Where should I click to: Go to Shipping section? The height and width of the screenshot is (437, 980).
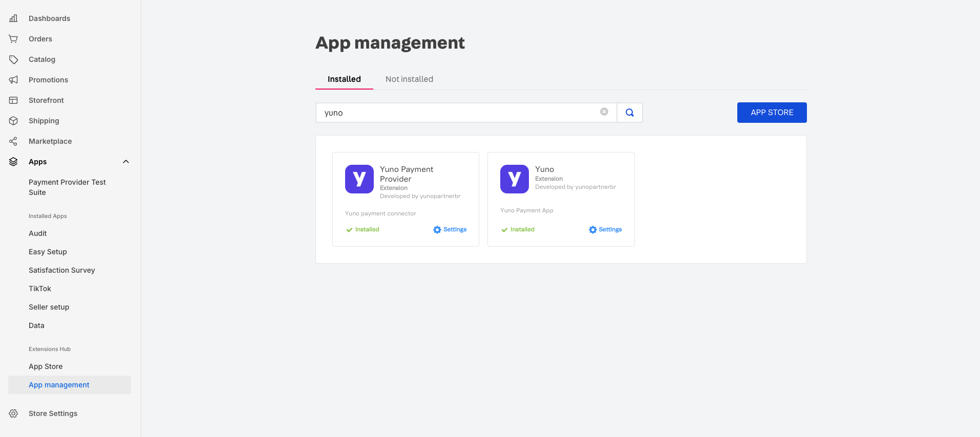[x=44, y=121]
